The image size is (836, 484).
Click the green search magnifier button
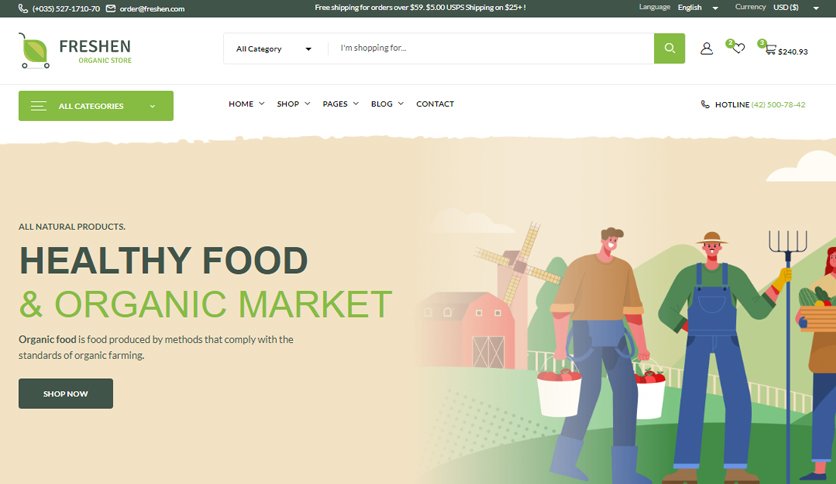(x=669, y=49)
